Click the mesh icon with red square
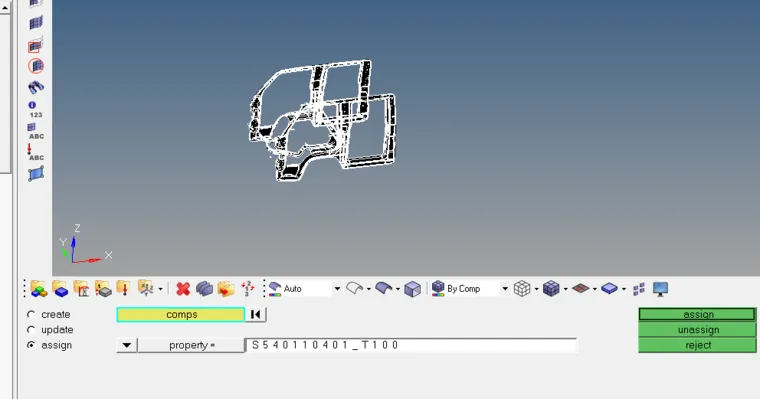The image size is (760, 399). click(35, 45)
